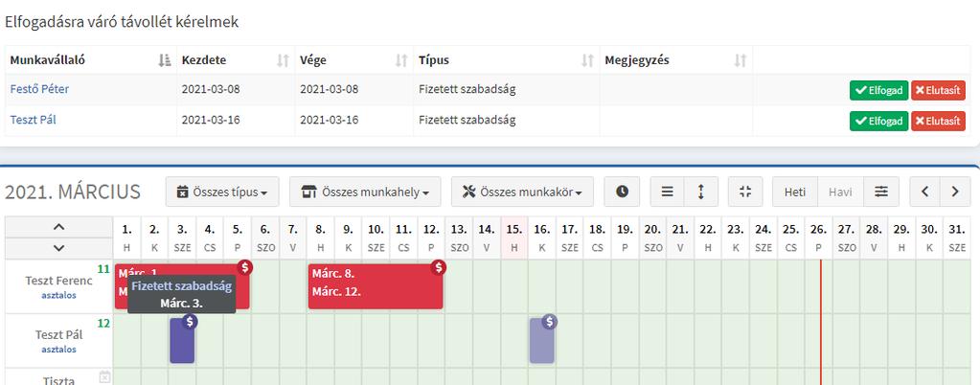This screenshot has width=980, height=385.
Task: Click the calendar-x icon on Tiszta row
Action: 104,377
